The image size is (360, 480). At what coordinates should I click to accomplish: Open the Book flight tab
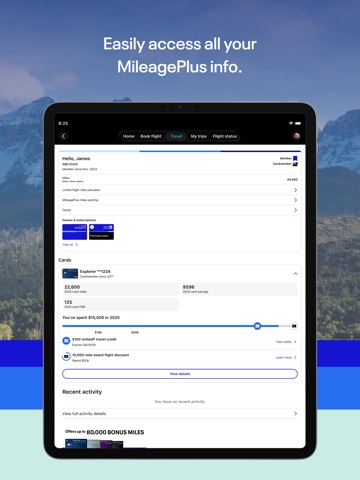click(x=151, y=136)
